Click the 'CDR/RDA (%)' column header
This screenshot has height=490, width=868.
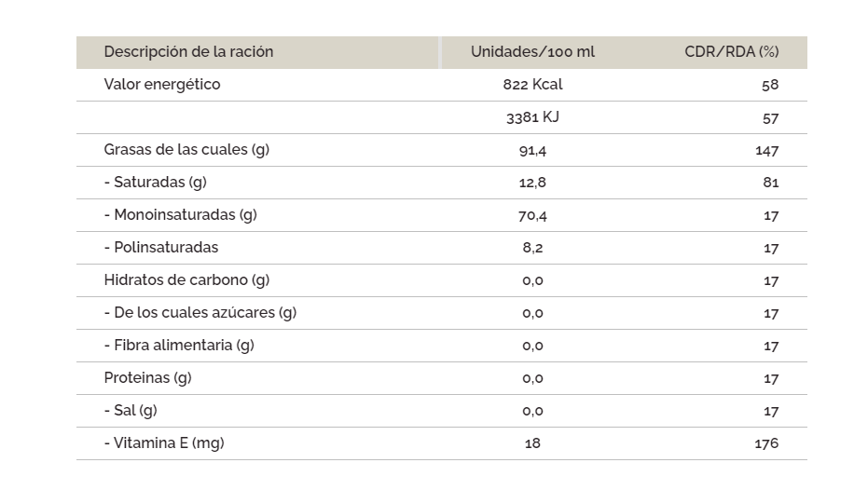731,52
